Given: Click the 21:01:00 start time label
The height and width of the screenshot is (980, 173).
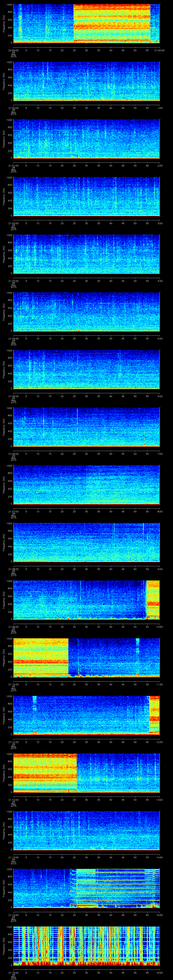Looking at the screenshot, I should coord(13,166).
